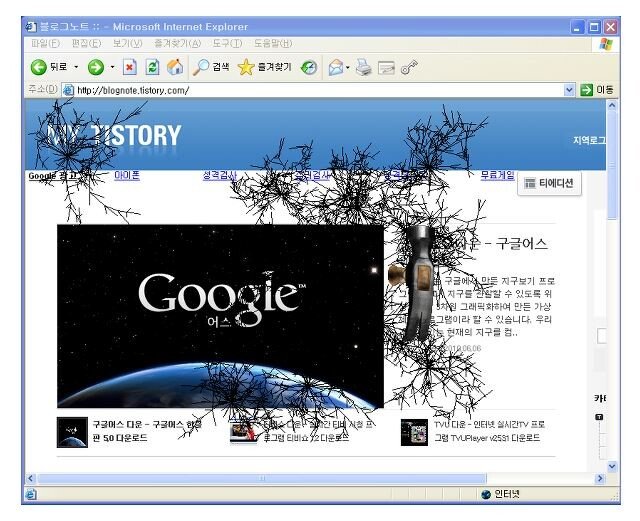Screen dimensions: 640x521
Task: Click the 지역로그 header link
Action: coord(589,140)
